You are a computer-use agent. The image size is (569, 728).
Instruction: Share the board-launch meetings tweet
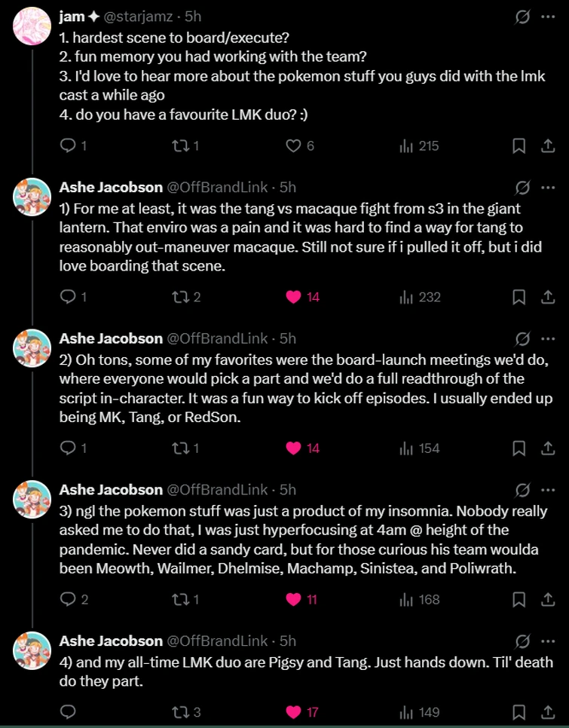coord(547,448)
